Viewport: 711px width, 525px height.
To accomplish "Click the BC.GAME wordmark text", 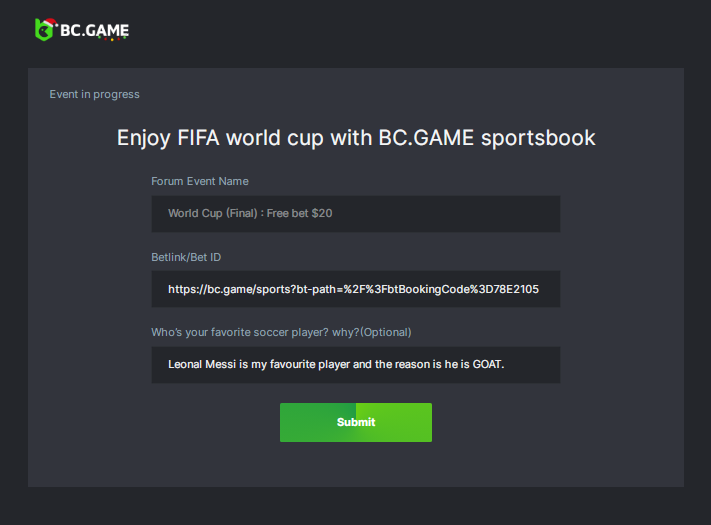I will pos(95,31).
